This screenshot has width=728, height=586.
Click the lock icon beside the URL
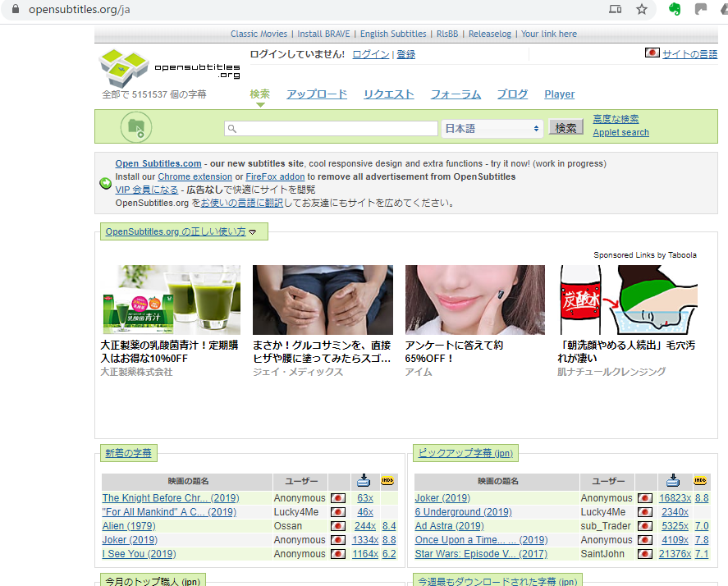click(x=16, y=9)
